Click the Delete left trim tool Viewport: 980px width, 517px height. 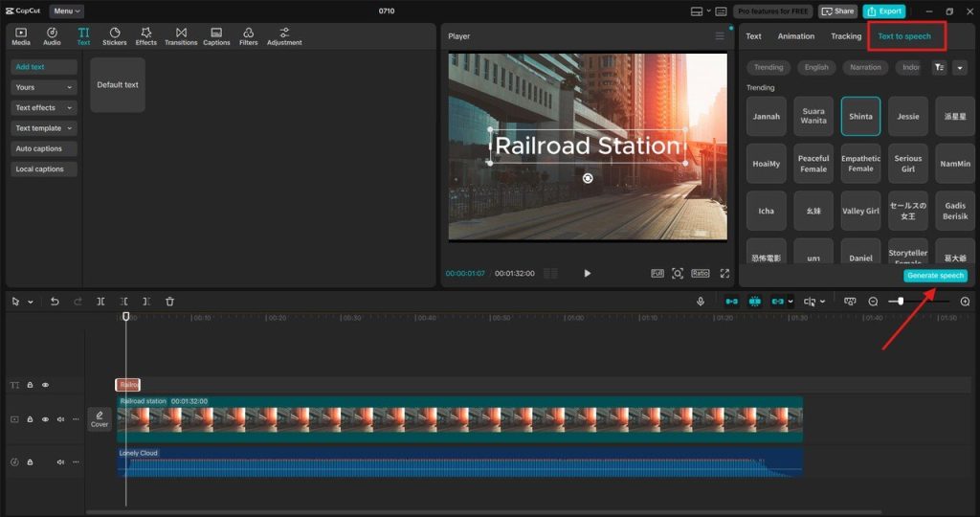point(123,302)
